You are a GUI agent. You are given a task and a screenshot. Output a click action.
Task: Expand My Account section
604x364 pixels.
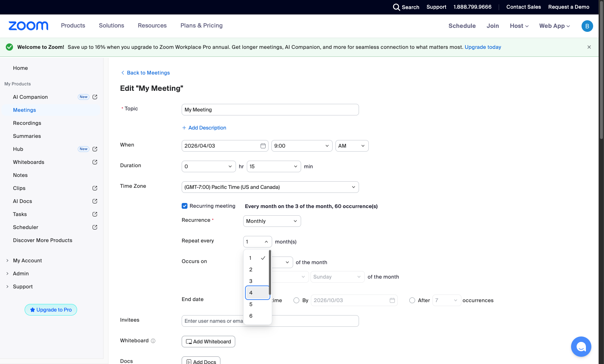click(x=28, y=261)
